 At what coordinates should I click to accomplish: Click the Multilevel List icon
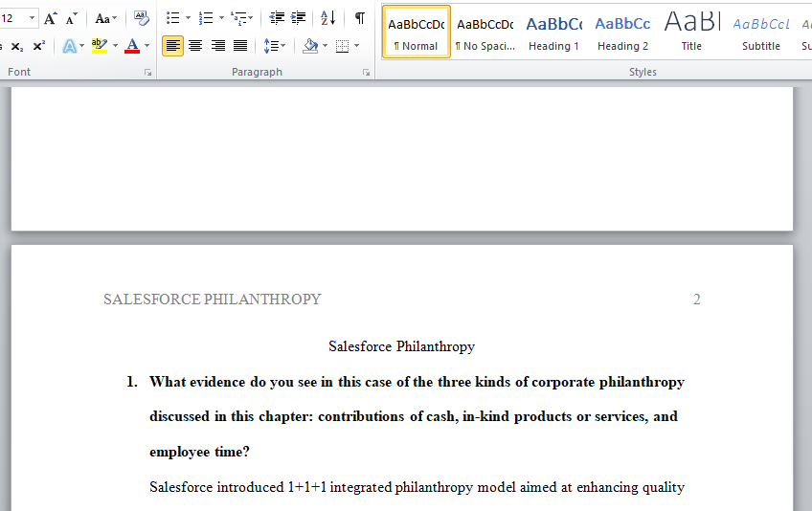pos(238,18)
